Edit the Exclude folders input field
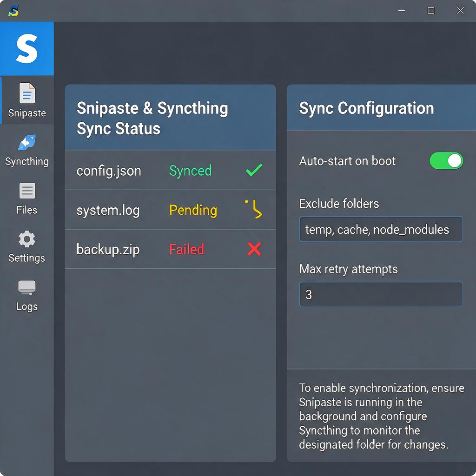Viewport: 476px width, 476px height. tap(381, 229)
